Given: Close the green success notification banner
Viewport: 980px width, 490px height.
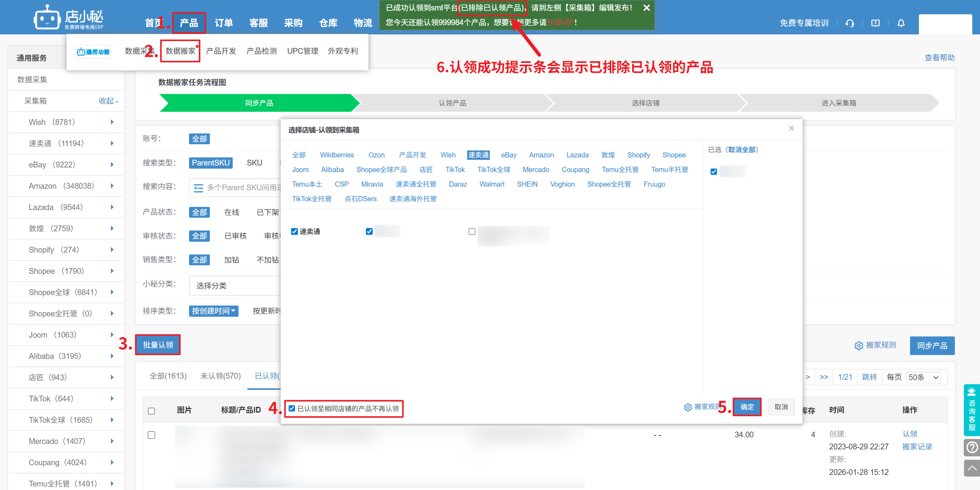Looking at the screenshot, I should 646,8.
